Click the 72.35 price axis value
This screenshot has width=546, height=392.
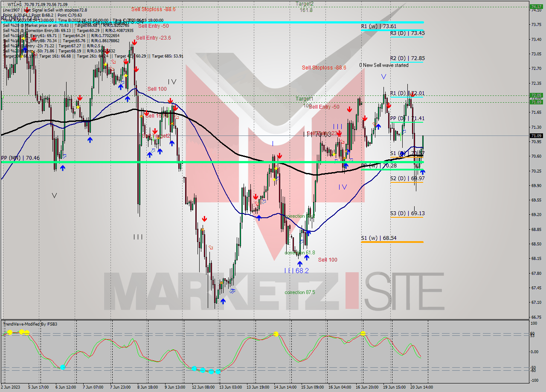[x=536, y=83]
